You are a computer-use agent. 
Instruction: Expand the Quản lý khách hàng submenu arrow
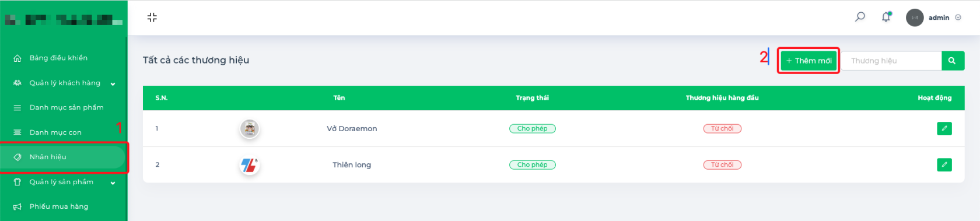113,83
